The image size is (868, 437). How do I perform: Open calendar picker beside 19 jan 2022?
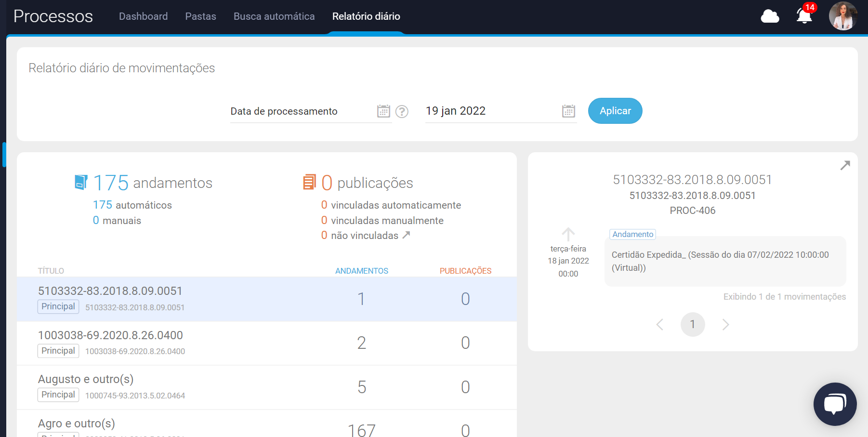(x=568, y=111)
